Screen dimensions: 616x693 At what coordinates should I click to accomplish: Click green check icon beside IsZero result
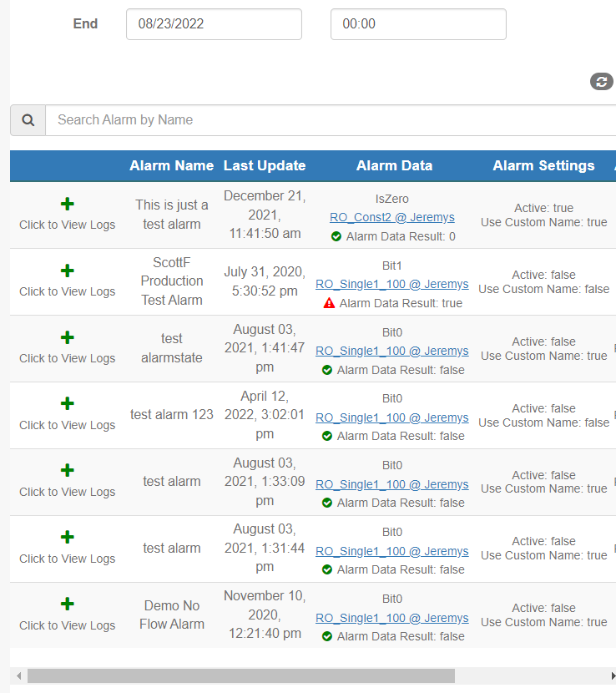pos(336,236)
